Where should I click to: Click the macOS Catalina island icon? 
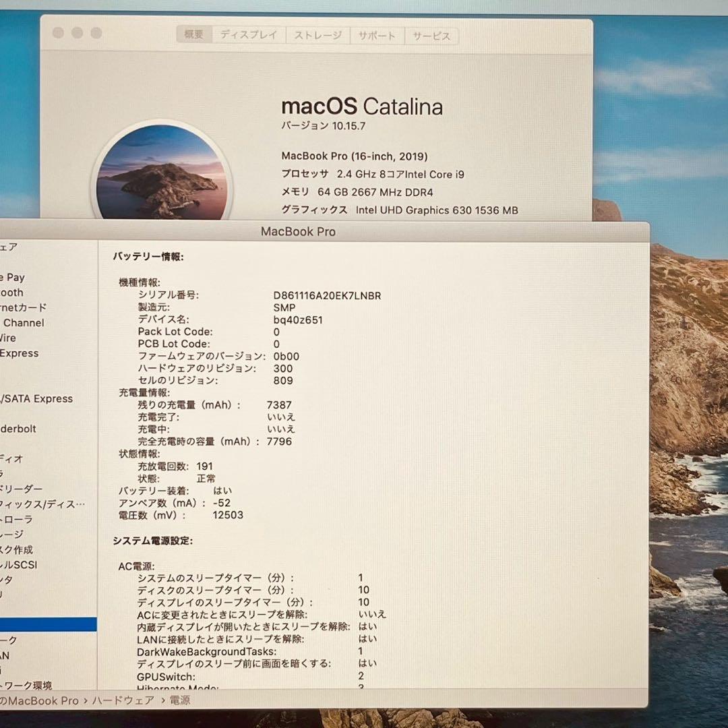[x=162, y=177]
